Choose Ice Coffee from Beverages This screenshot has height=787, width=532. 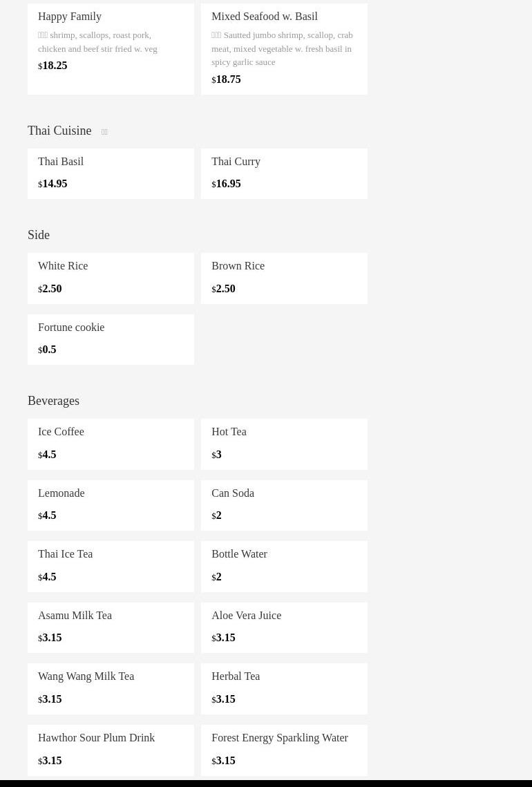111,444
